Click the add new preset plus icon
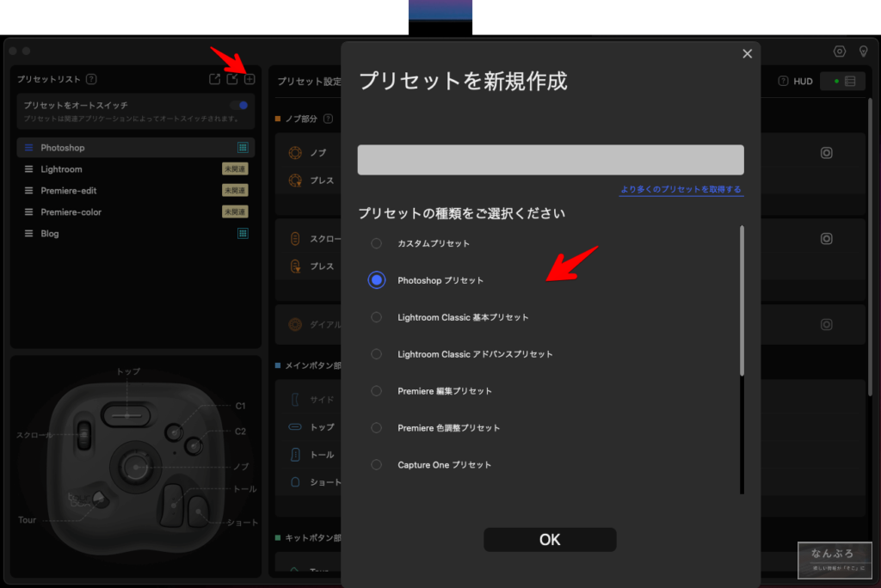The image size is (881, 588). pos(250,79)
